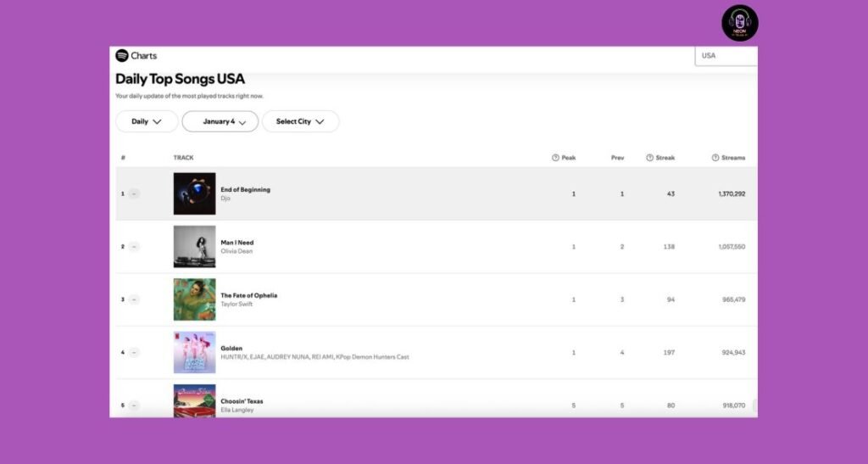
Task: Click the Neon Music logo badge
Action: click(739, 23)
